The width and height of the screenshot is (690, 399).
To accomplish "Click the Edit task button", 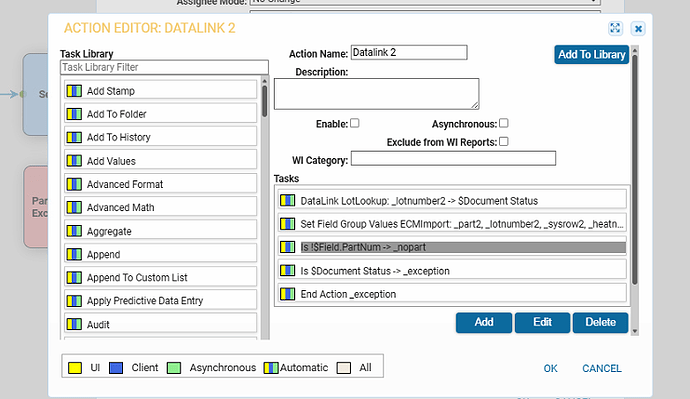I will pyautogui.click(x=542, y=322).
